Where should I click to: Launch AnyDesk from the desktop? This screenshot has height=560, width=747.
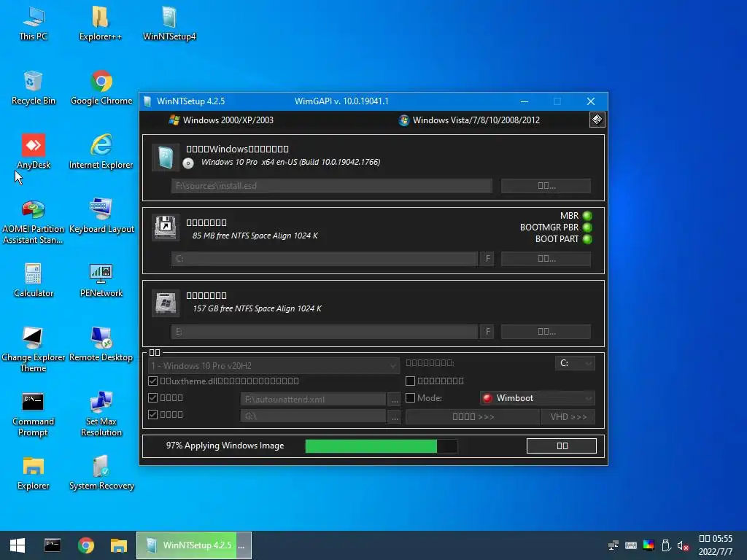34,152
